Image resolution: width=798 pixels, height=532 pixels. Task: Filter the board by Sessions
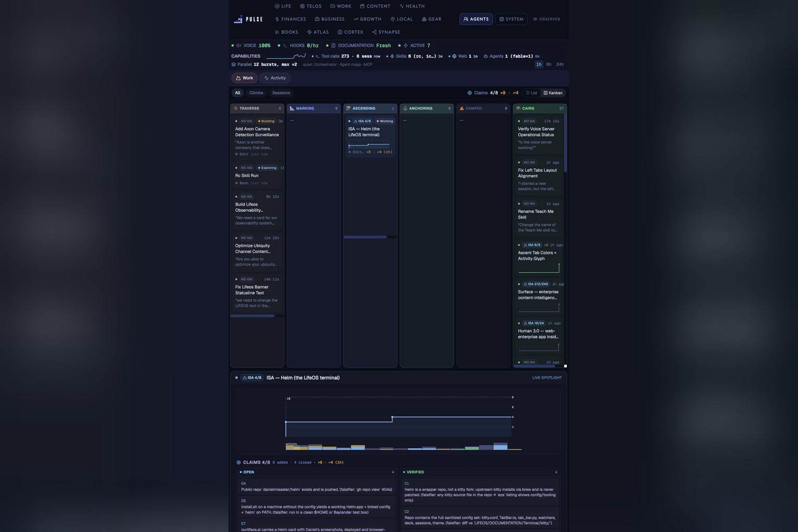pyautogui.click(x=281, y=93)
